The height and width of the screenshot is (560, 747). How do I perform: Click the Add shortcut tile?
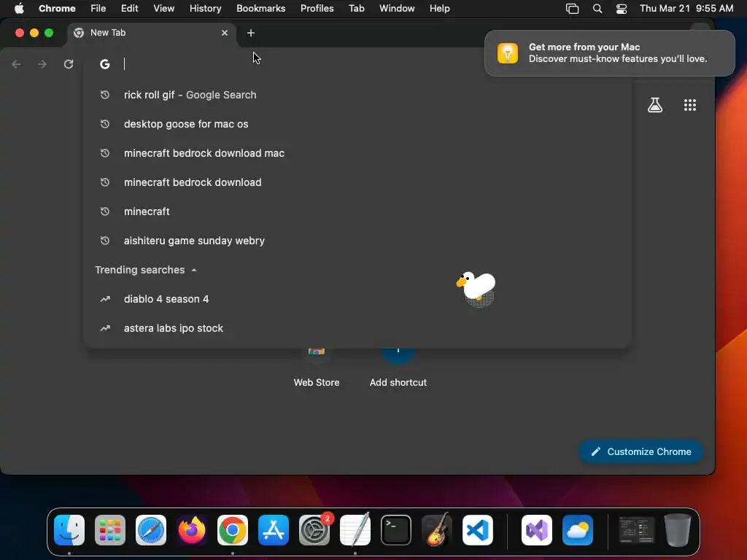click(x=398, y=367)
